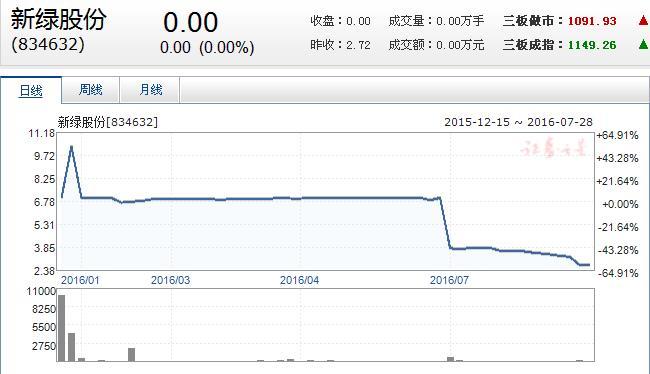Switch to the 周线 weekly chart tab
The width and height of the screenshot is (650, 374).
point(91,90)
